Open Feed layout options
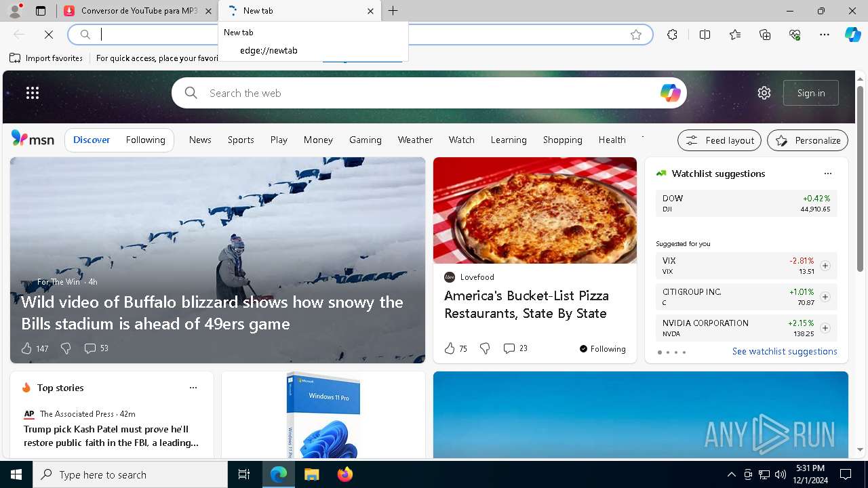Image resolution: width=868 pixels, height=488 pixels. 719,140
